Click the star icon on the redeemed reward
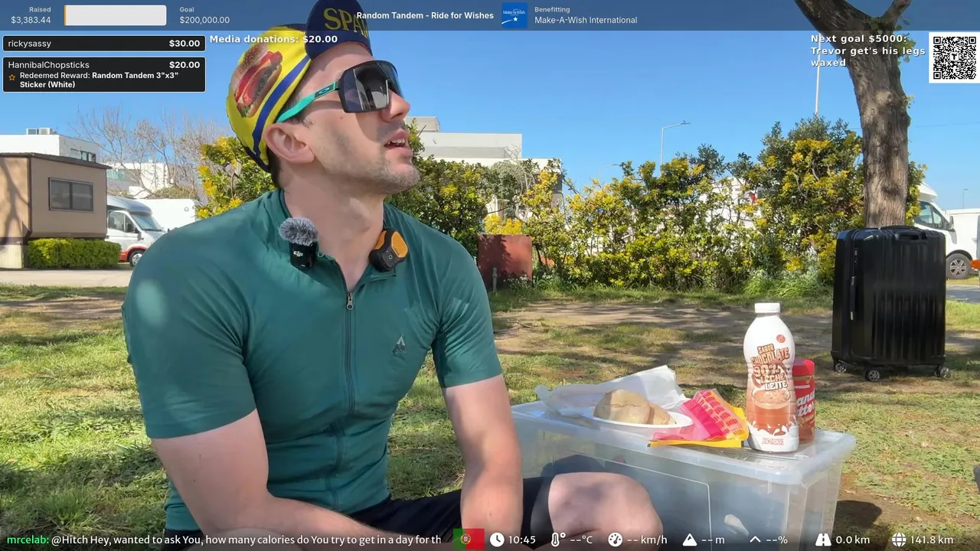980x551 pixels. 12,77
